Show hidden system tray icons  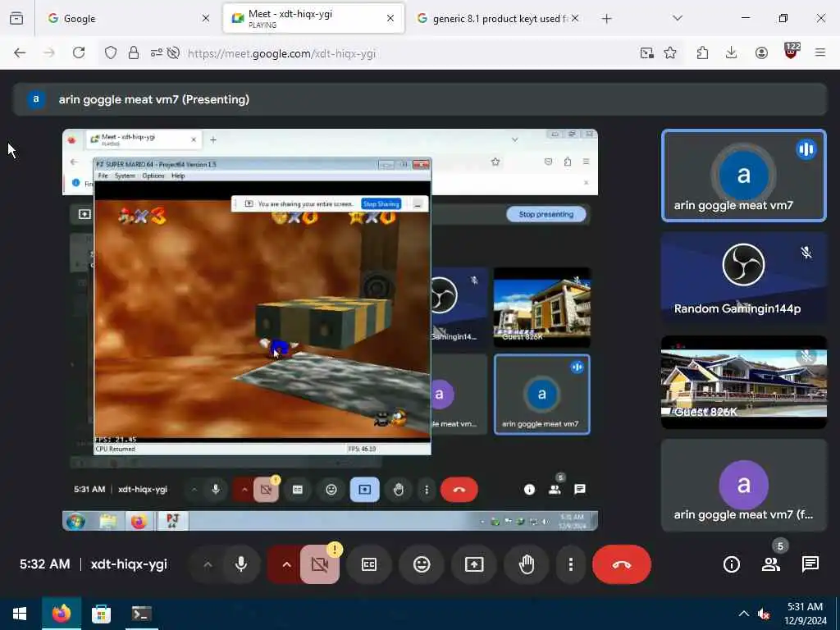[743, 614]
